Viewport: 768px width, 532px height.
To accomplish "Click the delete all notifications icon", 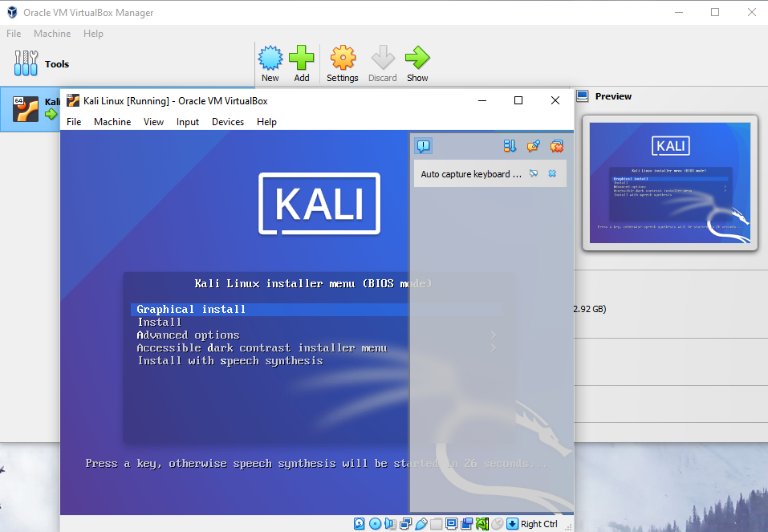I will coord(557,146).
